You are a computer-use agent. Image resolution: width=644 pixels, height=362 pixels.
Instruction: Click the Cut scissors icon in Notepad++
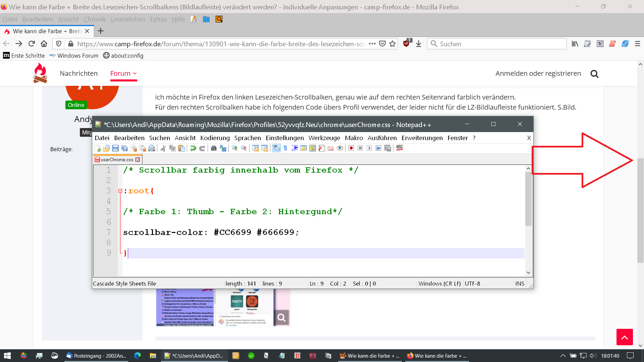coord(163,148)
